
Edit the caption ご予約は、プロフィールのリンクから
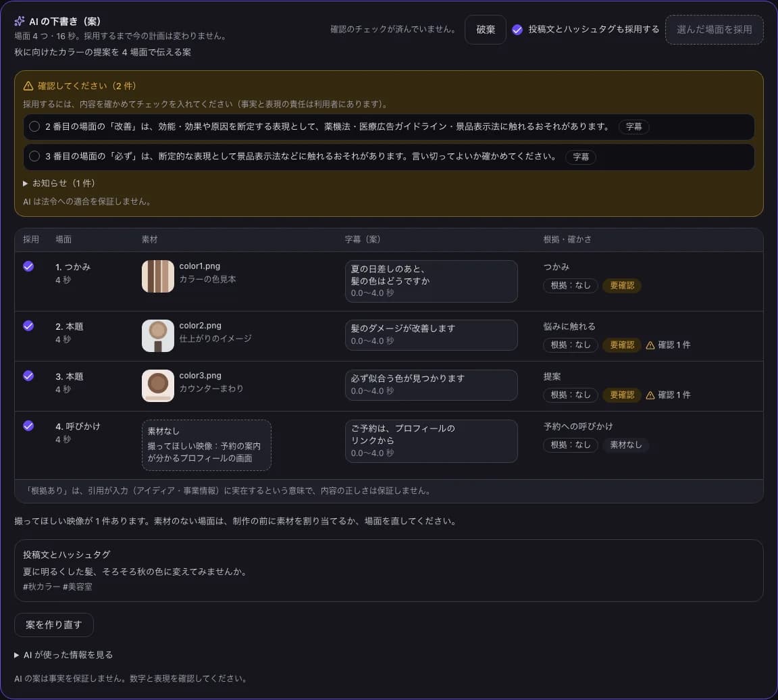[431, 441]
